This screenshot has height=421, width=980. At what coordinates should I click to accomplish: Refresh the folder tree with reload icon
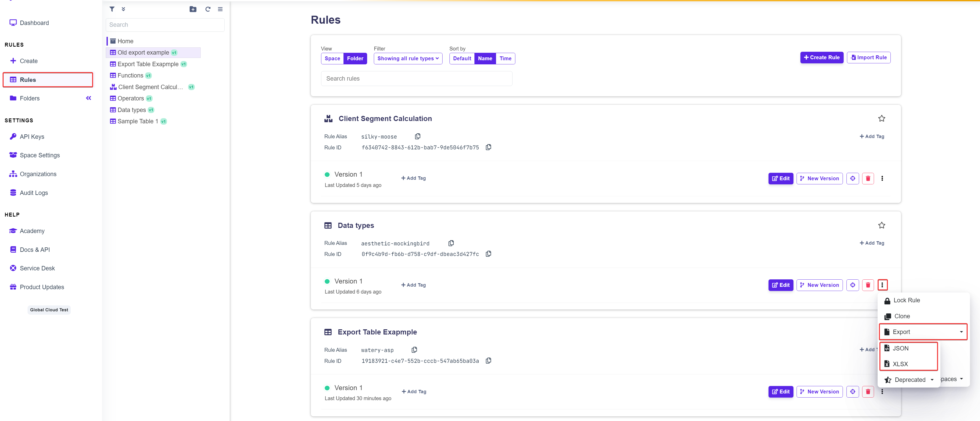coord(208,9)
